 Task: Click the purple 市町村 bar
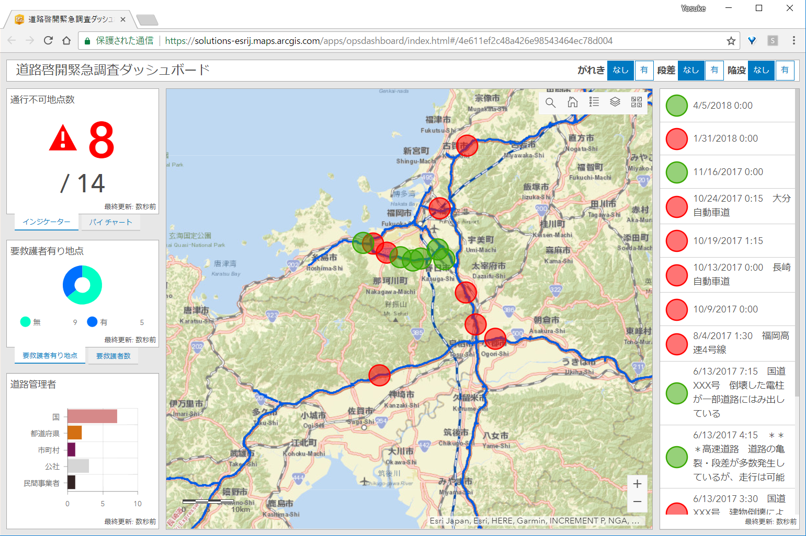coord(71,450)
